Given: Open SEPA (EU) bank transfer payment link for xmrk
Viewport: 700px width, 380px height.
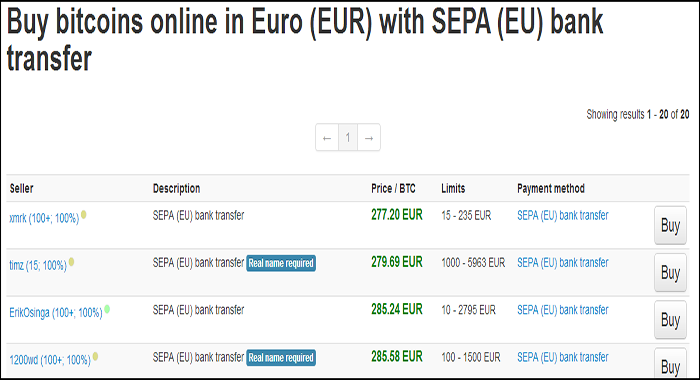Looking at the screenshot, I should tap(562, 216).
